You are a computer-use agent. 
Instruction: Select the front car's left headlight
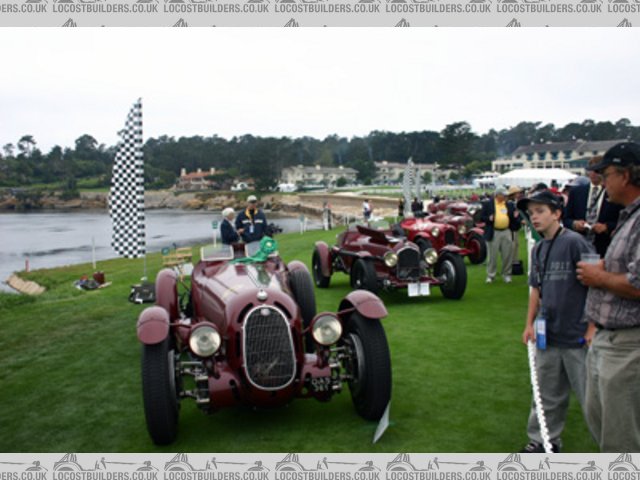tap(205, 340)
